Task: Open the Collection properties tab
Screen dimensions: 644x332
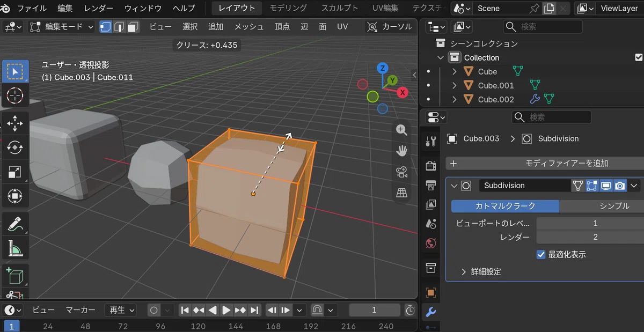Action: (430, 268)
